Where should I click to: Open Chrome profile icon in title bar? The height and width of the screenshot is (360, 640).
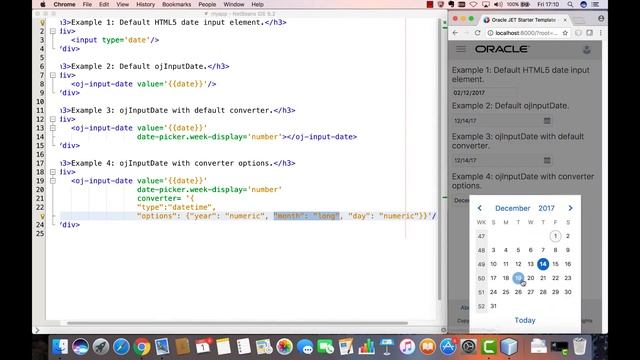click(601, 19)
